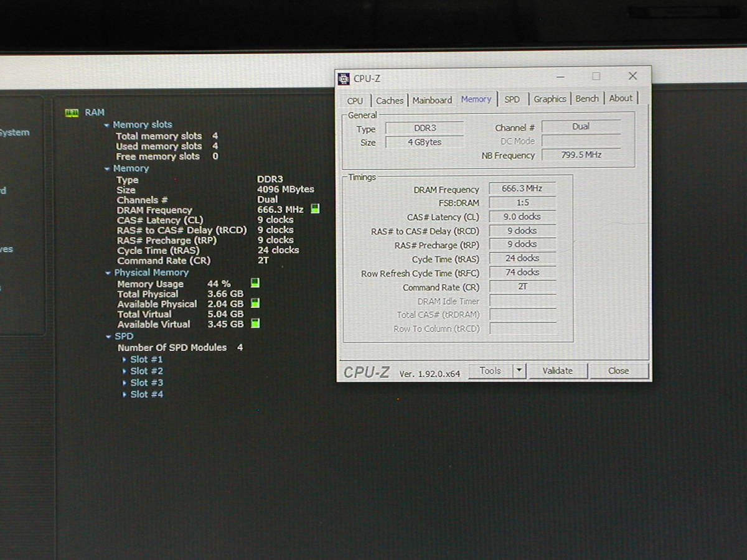Viewport: 747px width, 560px height.
Task: Open the Tools dropdown arrow in CPU-Z
Action: coord(519,371)
